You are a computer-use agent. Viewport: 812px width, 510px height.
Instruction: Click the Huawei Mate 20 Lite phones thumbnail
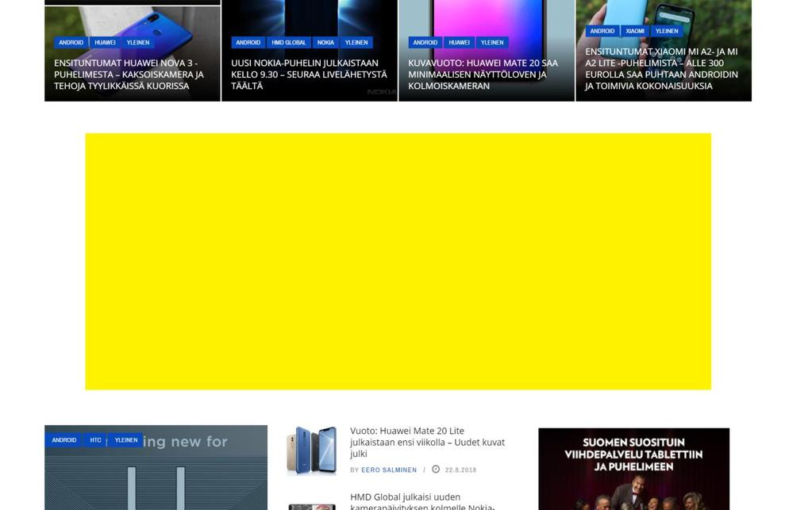tap(312, 450)
